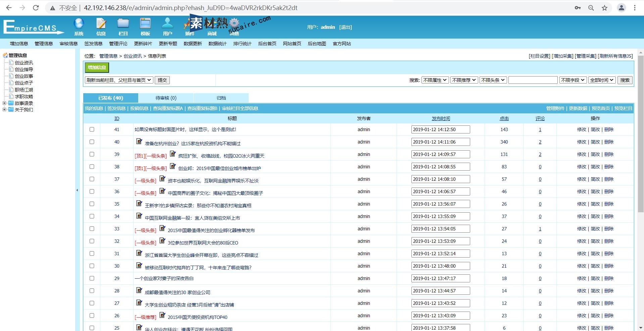The width and height of the screenshot is (644, 331).
Task: Click the edit icon beside article ID 39
Action: pos(172,154)
